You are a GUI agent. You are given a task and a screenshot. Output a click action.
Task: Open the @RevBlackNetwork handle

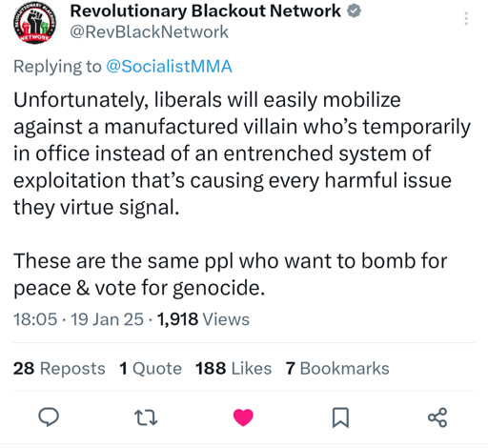click(149, 31)
